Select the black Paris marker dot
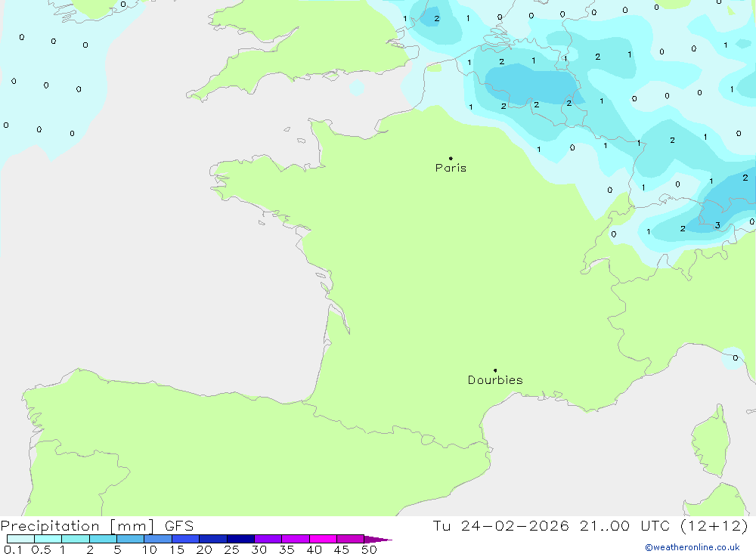Viewport: 756px width, 554px height. 451,158
